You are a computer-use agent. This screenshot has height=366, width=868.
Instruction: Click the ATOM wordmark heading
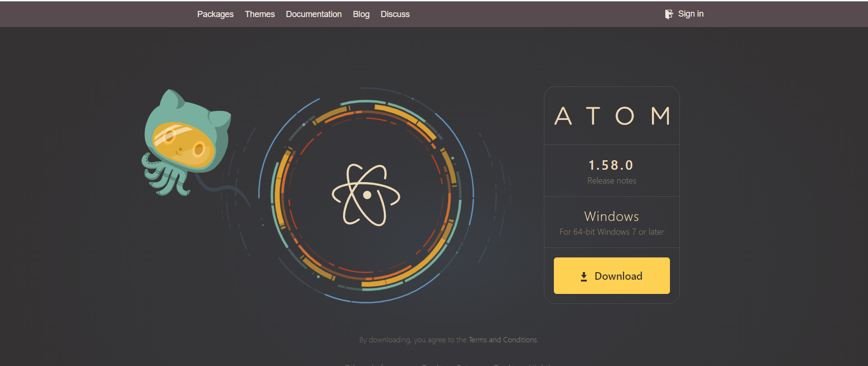pyautogui.click(x=612, y=116)
